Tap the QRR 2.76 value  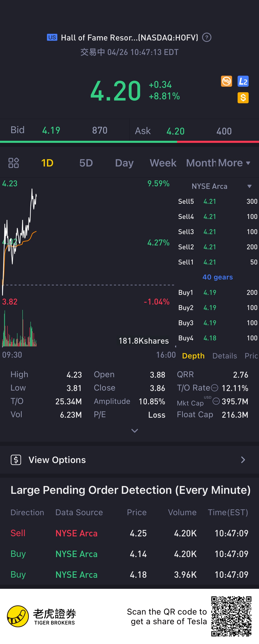click(241, 374)
